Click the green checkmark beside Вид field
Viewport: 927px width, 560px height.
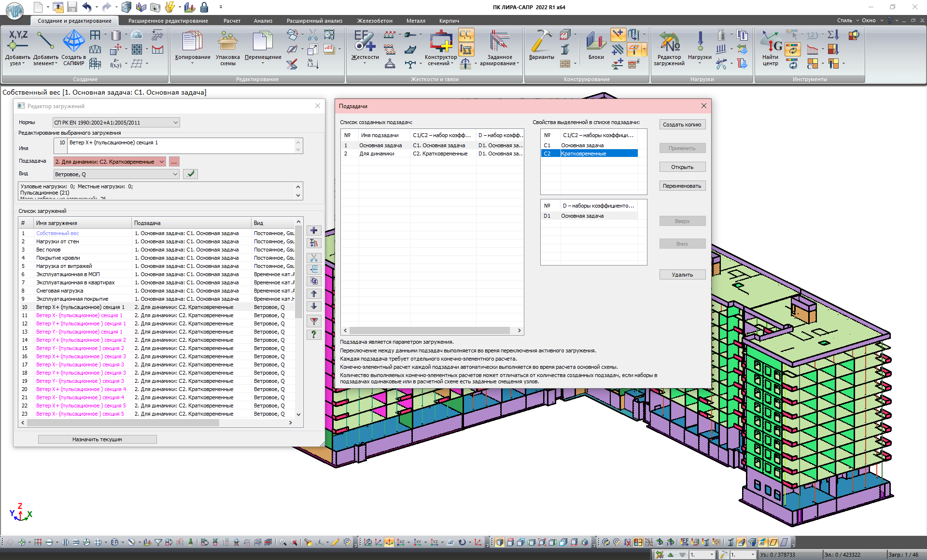tap(191, 174)
